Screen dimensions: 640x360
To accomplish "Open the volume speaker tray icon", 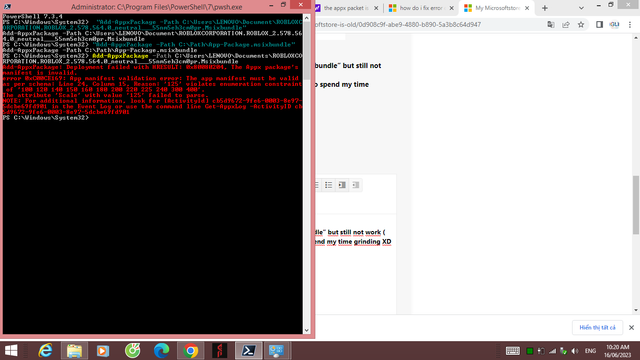I will (575, 351).
